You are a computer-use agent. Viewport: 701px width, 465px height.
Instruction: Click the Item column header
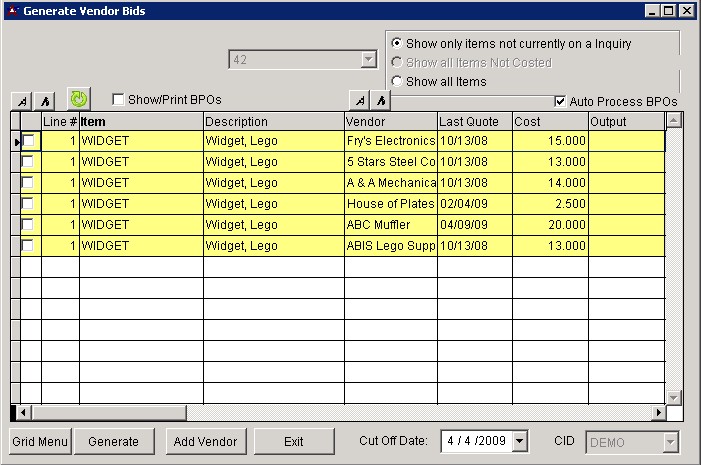(141, 121)
